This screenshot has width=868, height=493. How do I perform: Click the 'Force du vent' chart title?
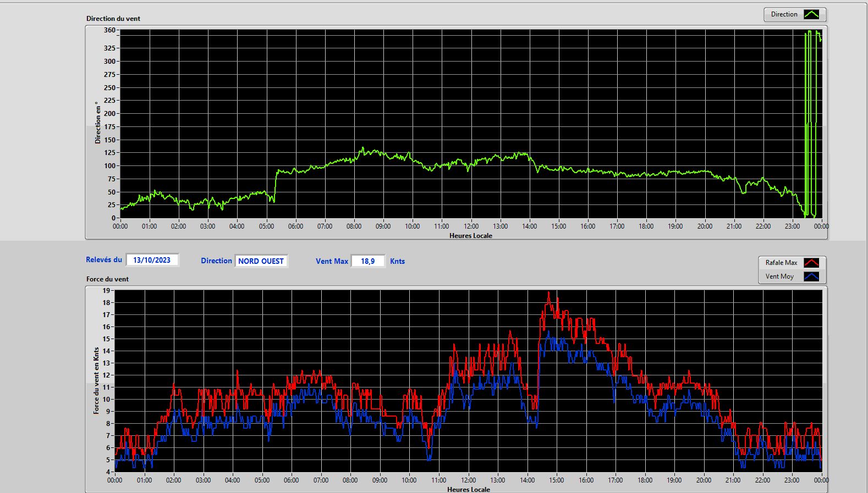[x=107, y=279]
